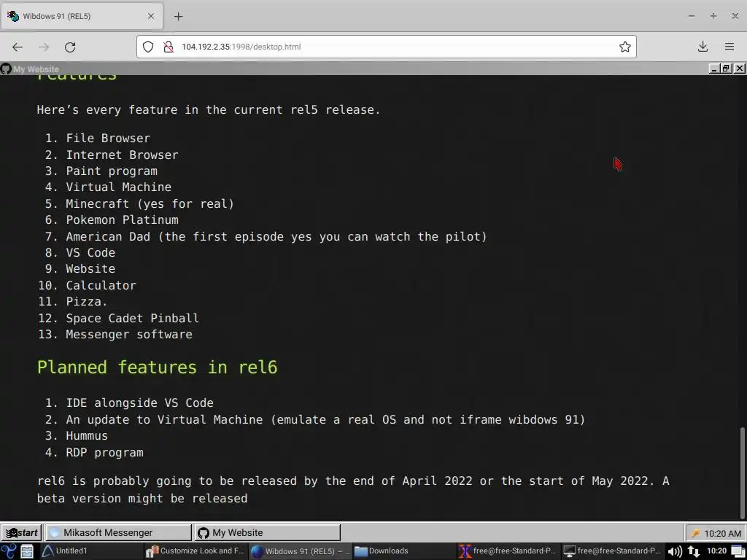Image resolution: width=747 pixels, height=560 pixels.
Task: Open the OS application launcher menu
Action: click(8, 551)
